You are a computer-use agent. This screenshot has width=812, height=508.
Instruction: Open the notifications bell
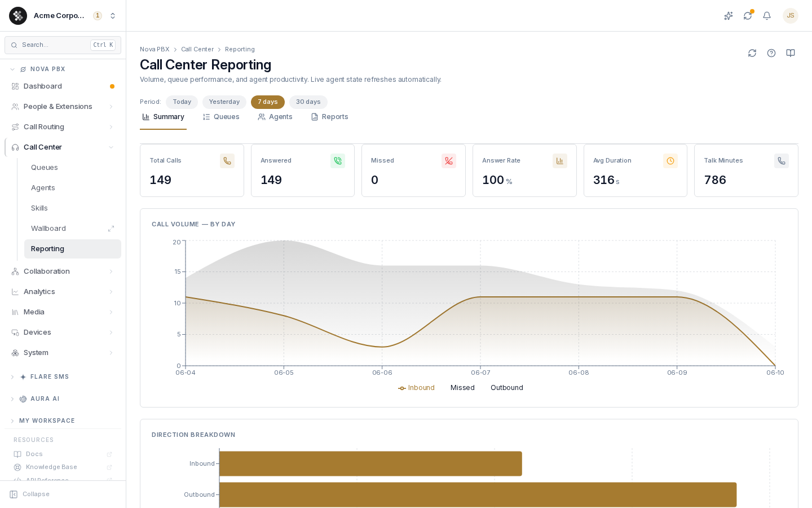pyautogui.click(x=767, y=16)
